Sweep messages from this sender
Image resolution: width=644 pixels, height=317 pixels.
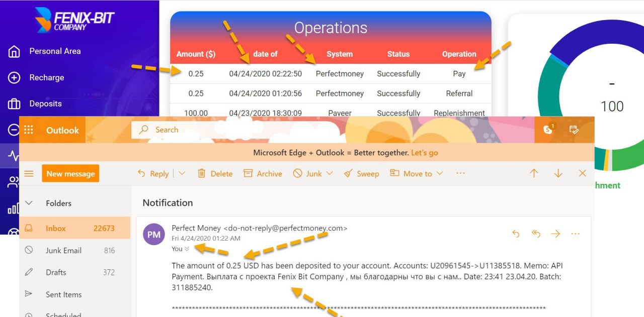click(x=361, y=173)
